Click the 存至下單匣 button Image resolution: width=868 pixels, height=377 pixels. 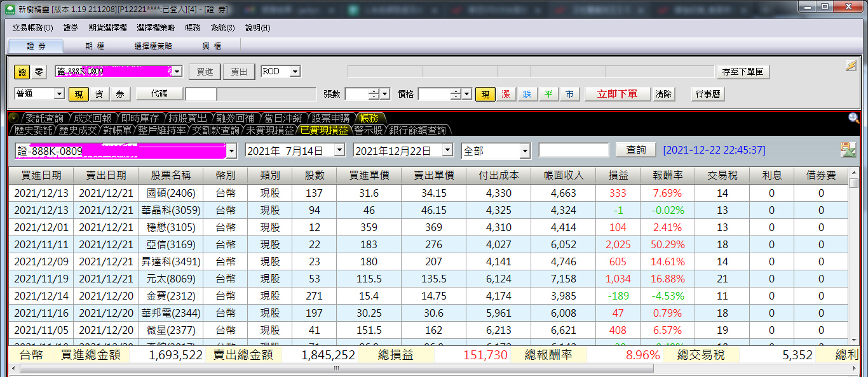[743, 72]
